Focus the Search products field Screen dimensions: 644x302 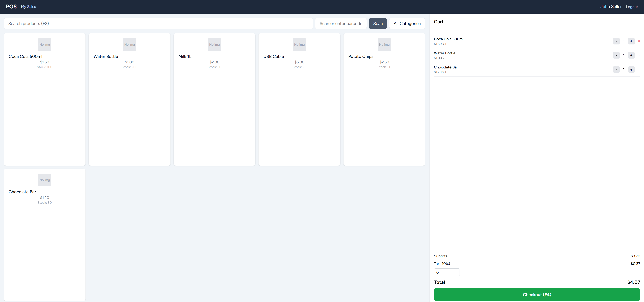click(158, 23)
